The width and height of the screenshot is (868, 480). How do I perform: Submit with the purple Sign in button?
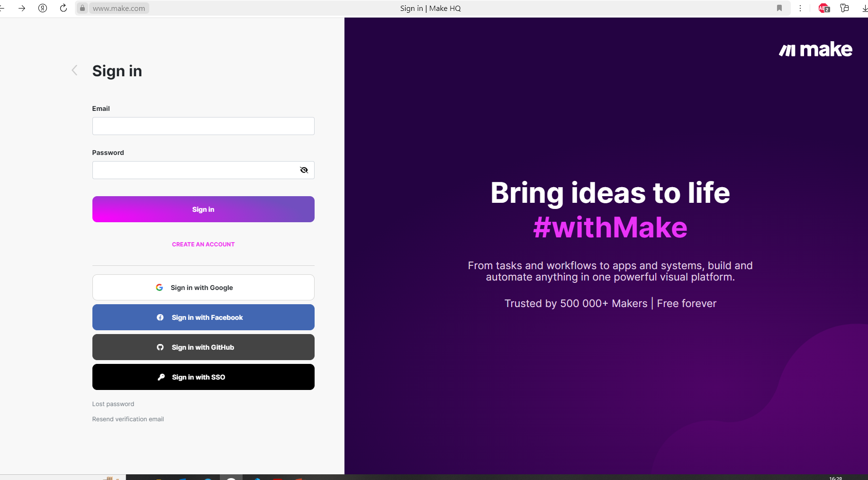tap(203, 209)
